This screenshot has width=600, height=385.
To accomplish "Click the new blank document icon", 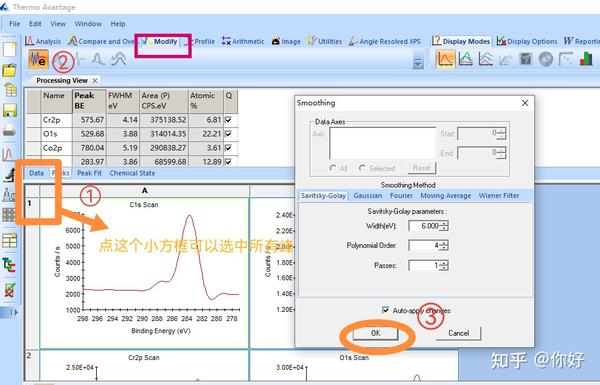I will click(10, 49).
